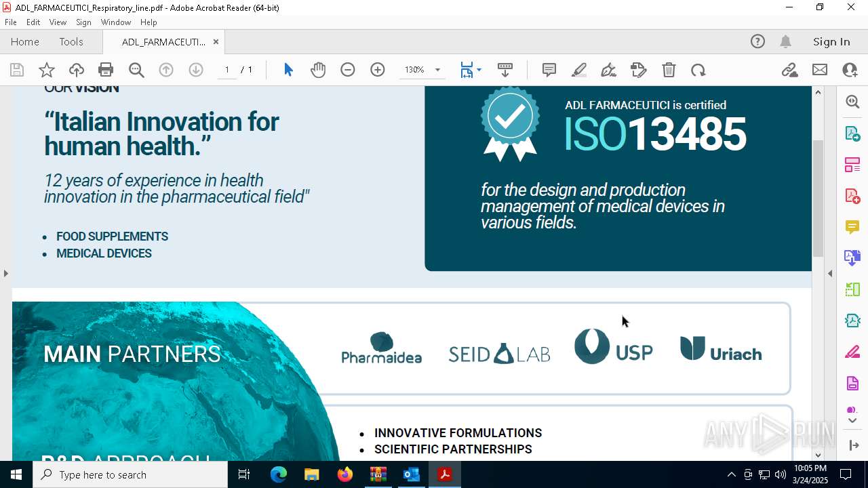This screenshot has width=868, height=488.
Task: Open the Windows Start menu
Action: pyautogui.click(x=16, y=474)
